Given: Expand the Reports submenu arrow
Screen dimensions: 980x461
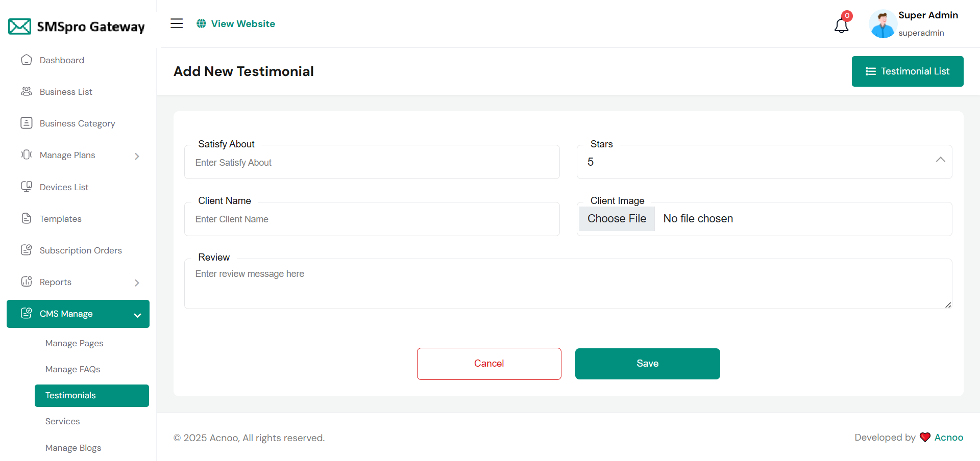Looking at the screenshot, I should pos(137,283).
